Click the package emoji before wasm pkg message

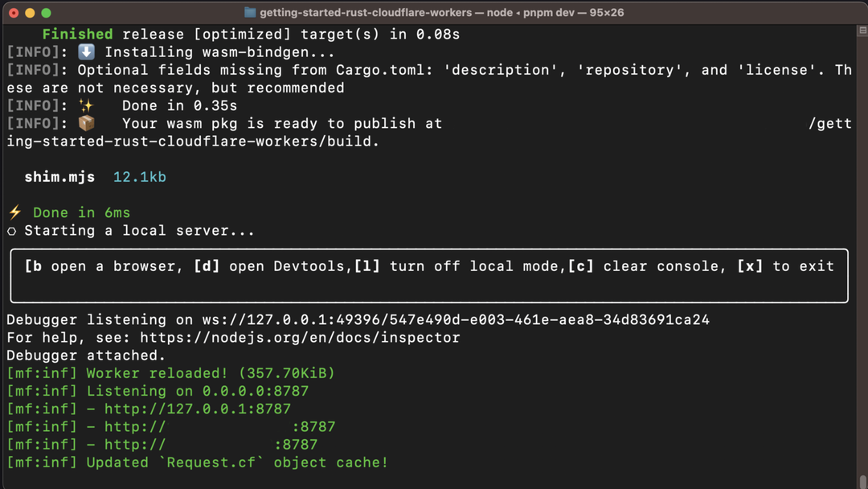[x=85, y=123]
